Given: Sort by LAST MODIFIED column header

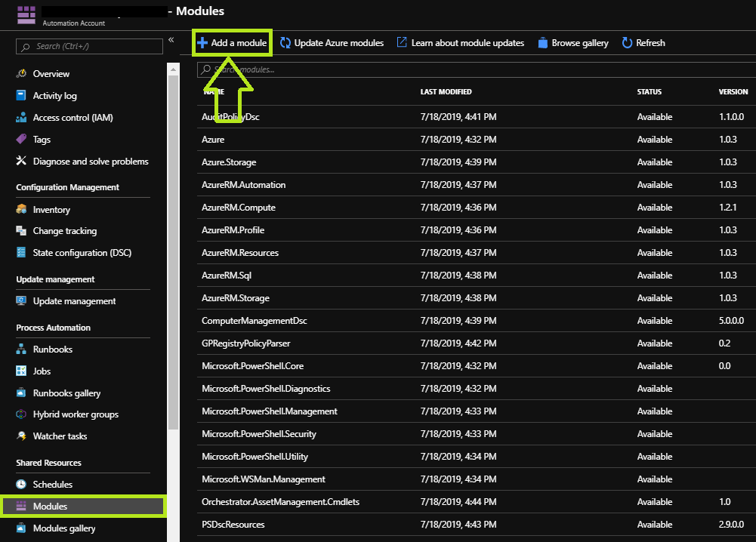Looking at the screenshot, I should pyautogui.click(x=446, y=91).
